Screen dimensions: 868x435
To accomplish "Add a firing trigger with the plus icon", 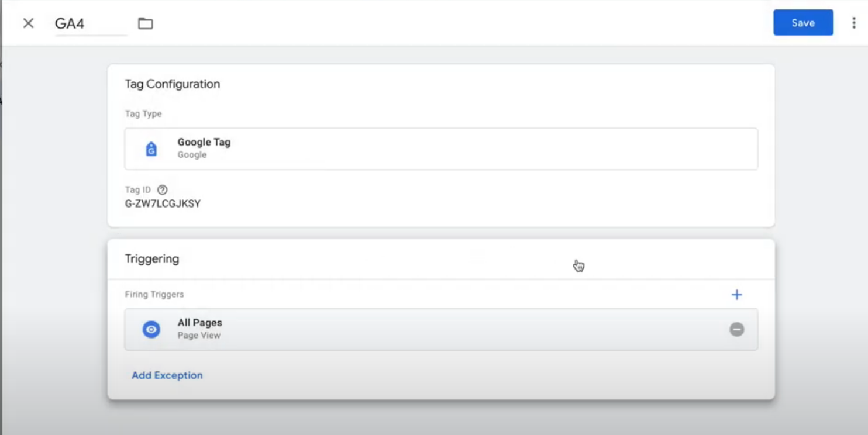I will (737, 295).
